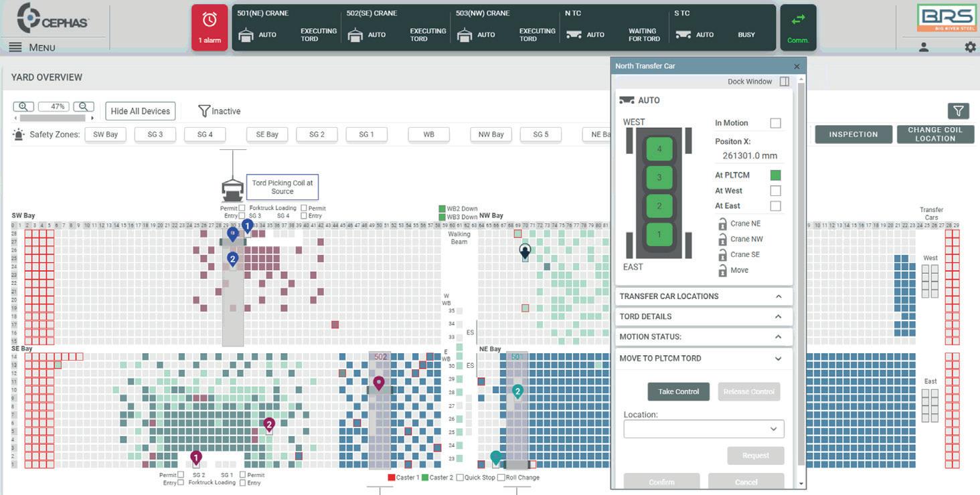
Task: Select the SW Bay safety zone
Action: coord(105,134)
